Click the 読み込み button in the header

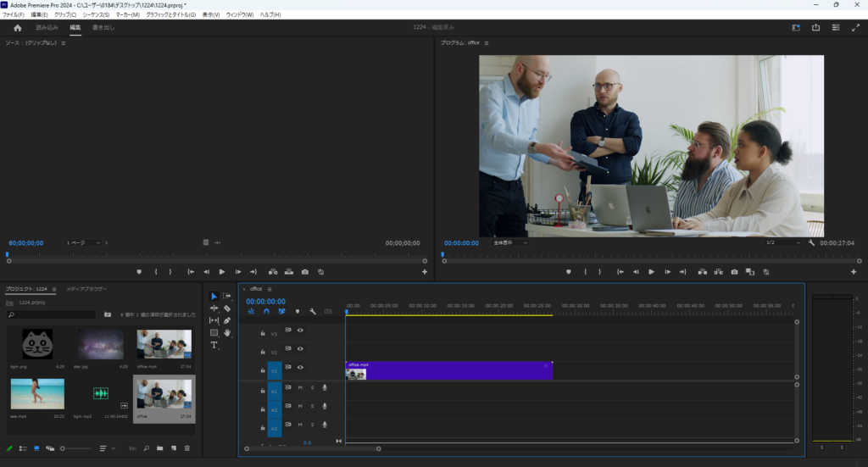point(47,28)
